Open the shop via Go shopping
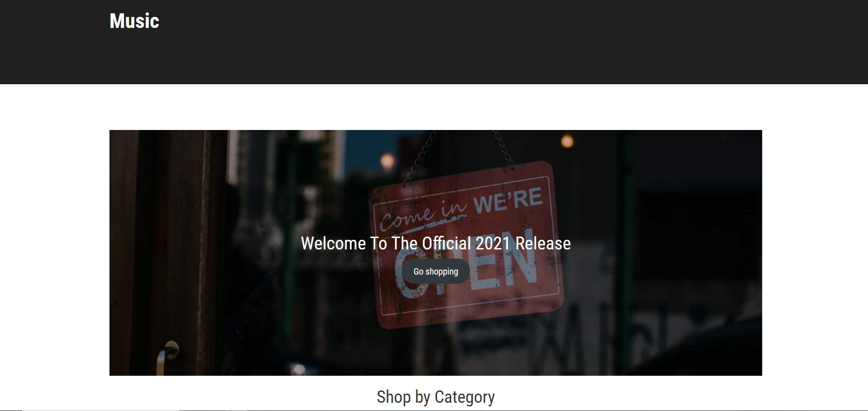Screen dimensions: 868x411 coord(436,271)
